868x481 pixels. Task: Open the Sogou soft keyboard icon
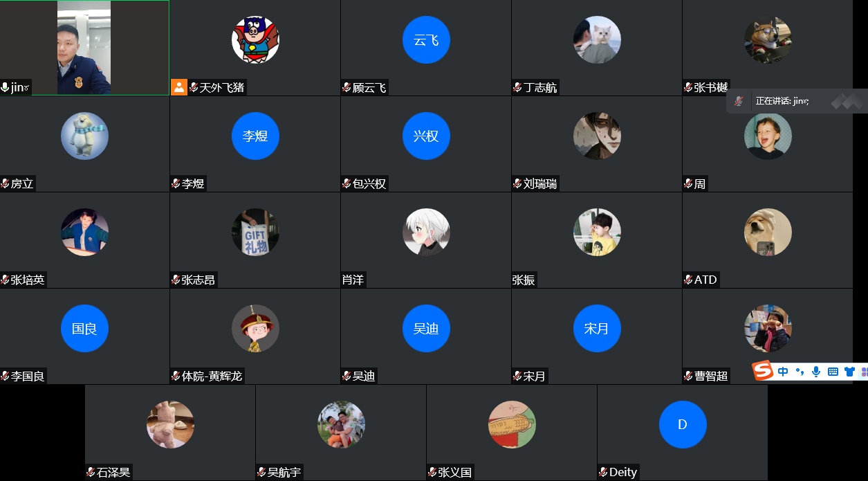coord(833,372)
